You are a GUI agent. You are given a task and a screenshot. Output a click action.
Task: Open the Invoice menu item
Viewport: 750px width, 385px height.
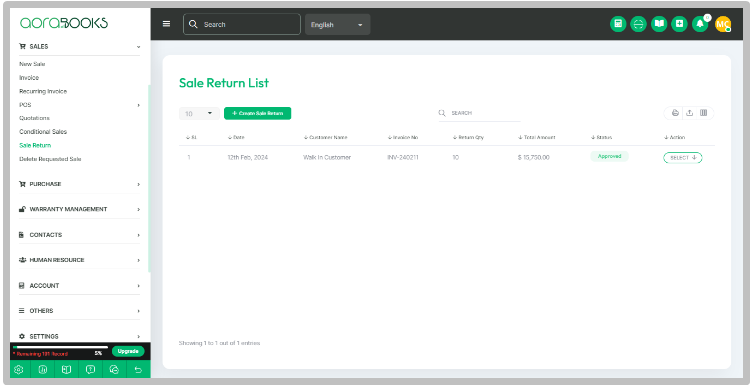point(29,77)
